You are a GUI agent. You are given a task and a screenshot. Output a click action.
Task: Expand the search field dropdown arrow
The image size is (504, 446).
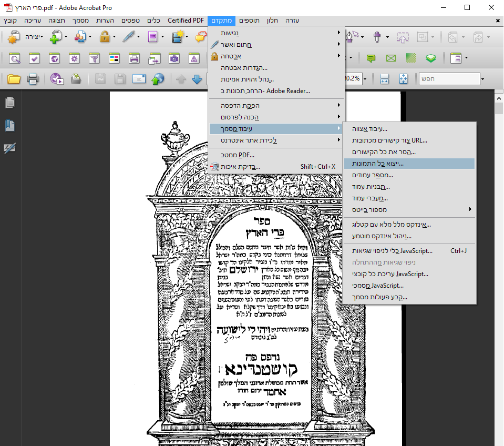pyautogui.click(x=482, y=79)
